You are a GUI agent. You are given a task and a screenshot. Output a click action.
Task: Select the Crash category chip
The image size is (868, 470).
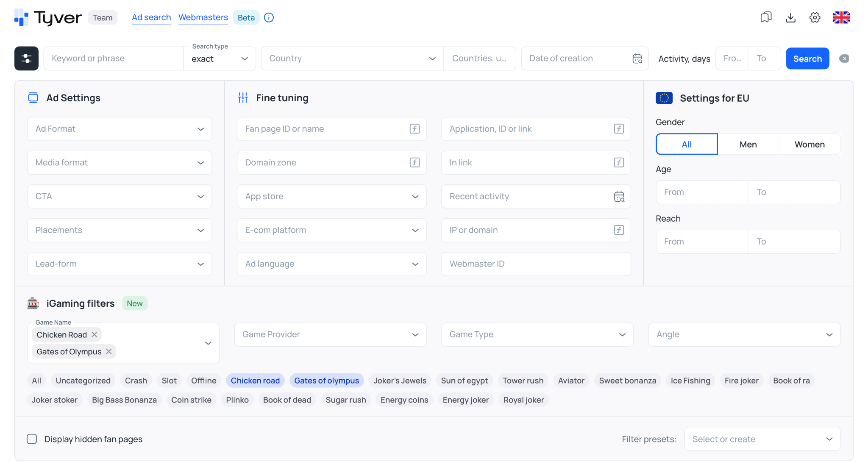pos(136,381)
